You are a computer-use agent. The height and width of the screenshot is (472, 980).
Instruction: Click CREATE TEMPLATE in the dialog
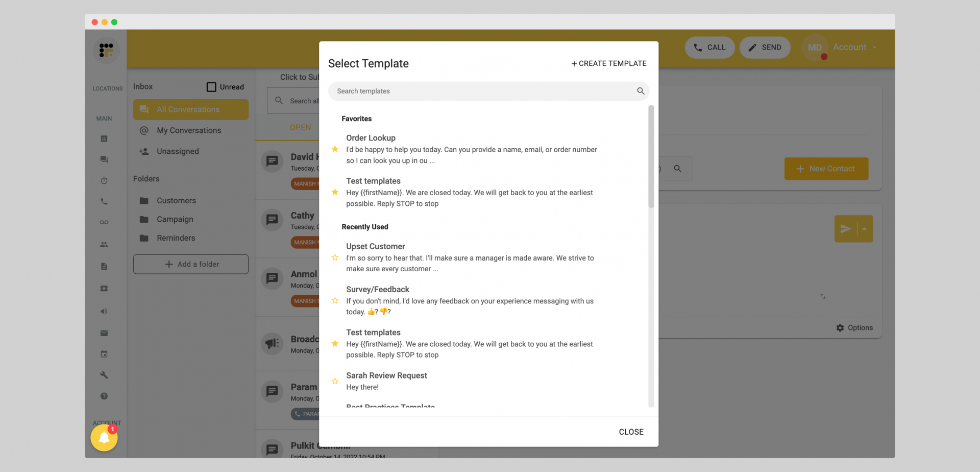point(608,63)
